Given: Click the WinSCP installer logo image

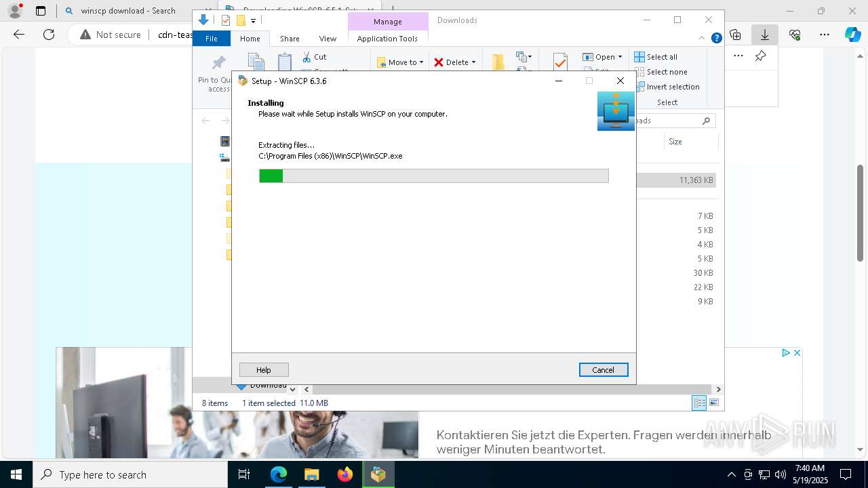Looking at the screenshot, I should (616, 111).
